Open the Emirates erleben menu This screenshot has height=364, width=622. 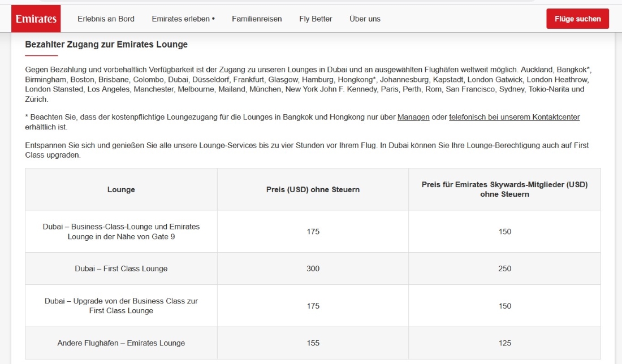[x=183, y=19]
